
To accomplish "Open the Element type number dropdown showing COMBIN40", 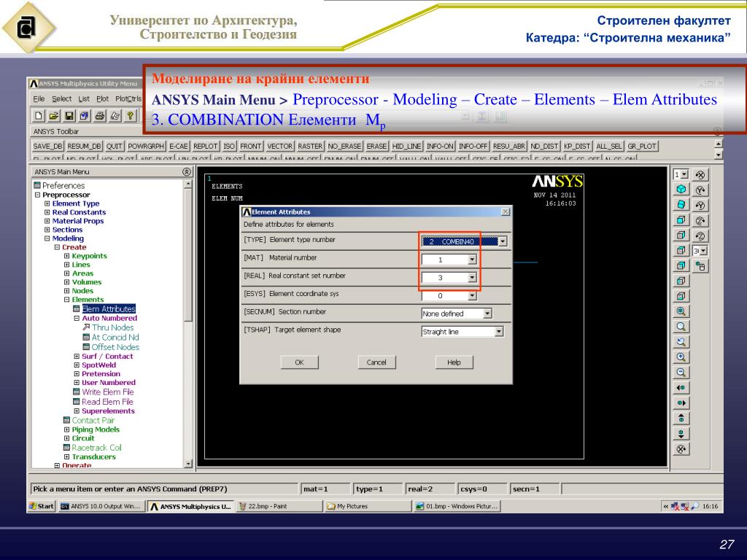I will 502,241.
